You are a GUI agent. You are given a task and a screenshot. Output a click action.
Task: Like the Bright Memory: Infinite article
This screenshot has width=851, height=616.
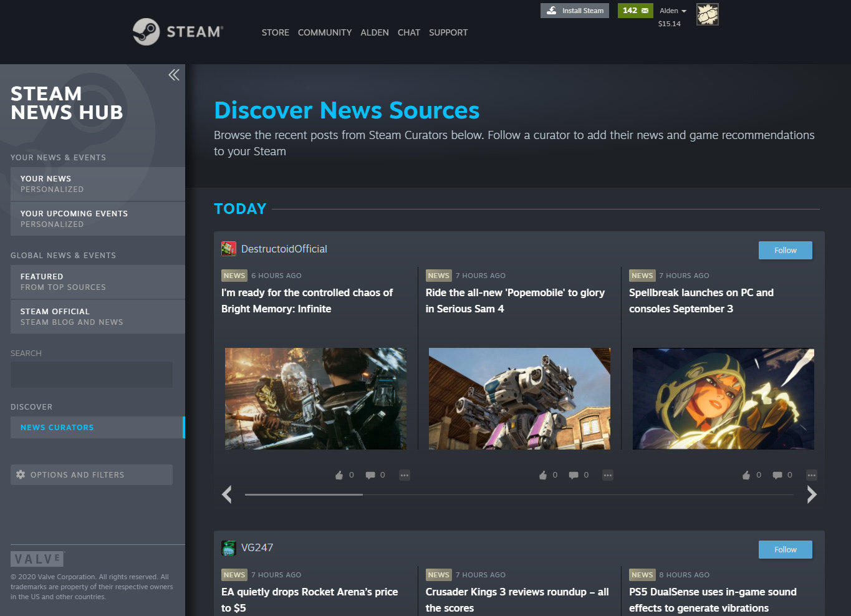(x=339, y=474)
